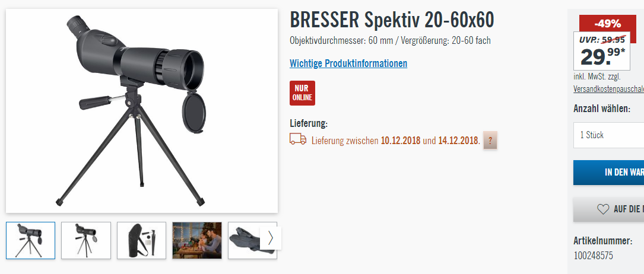Show next thumbnails with the arrow chevron
This screenshot has height=274, width=644.
(x=271, y=238)
